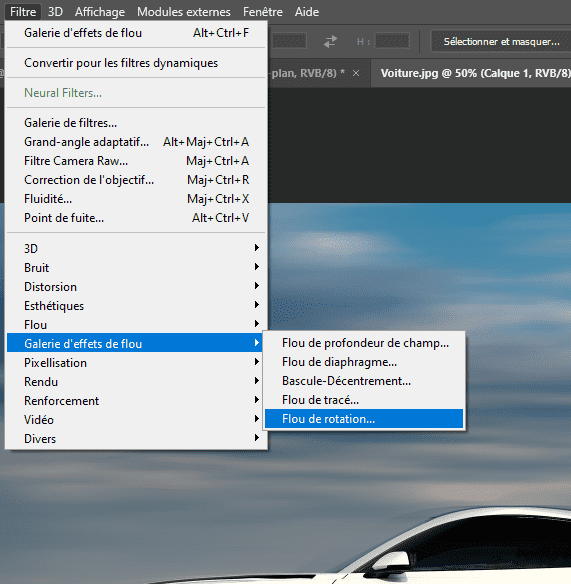Click Sélectionner et masquer button

pyautogui.click(x=501, y=41)
